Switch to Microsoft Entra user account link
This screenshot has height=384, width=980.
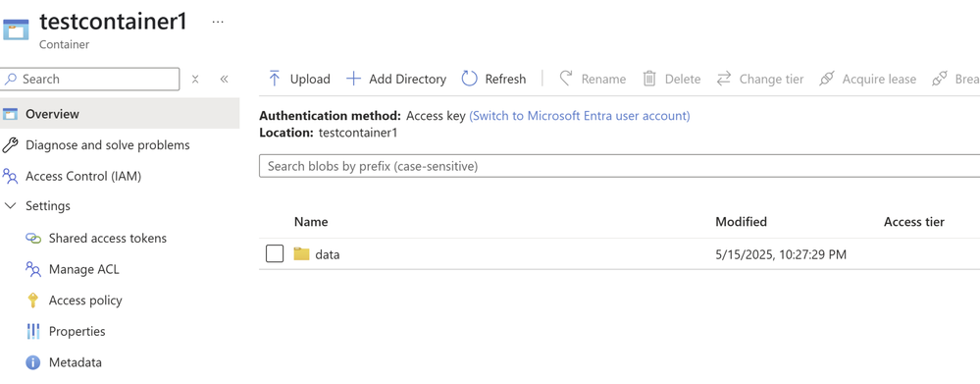tap(580, 116)
